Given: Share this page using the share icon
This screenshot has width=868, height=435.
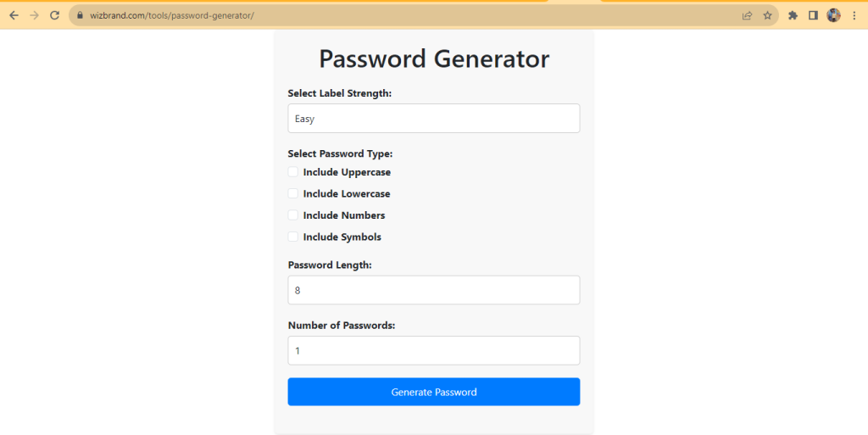Looking at the screenshot, I should [747, 15].
